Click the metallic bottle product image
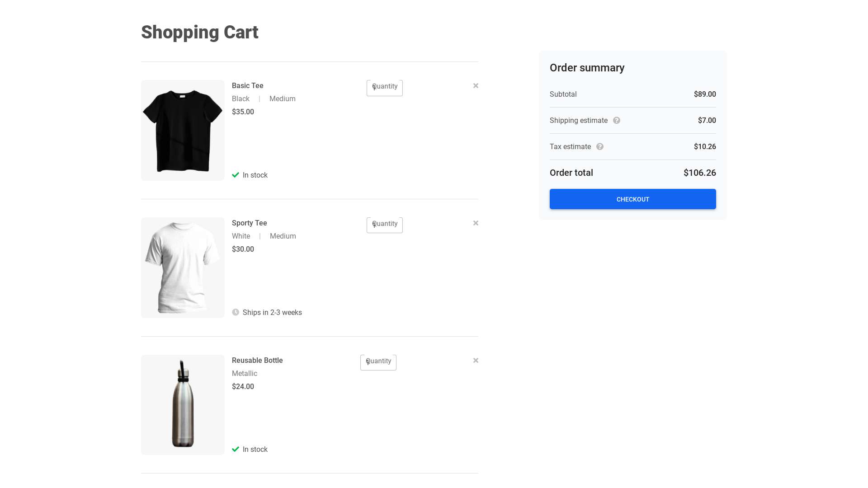This screenshot has height=488, width=868. tap(183, 405)
